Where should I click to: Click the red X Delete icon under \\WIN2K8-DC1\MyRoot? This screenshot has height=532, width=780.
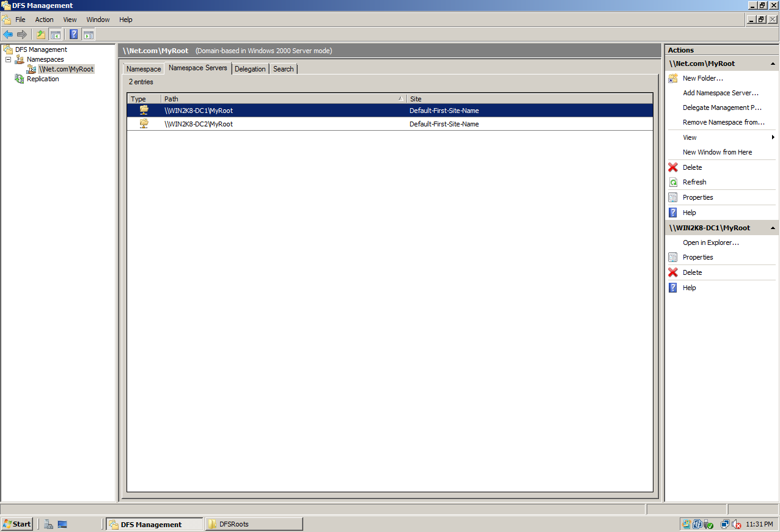673,272
